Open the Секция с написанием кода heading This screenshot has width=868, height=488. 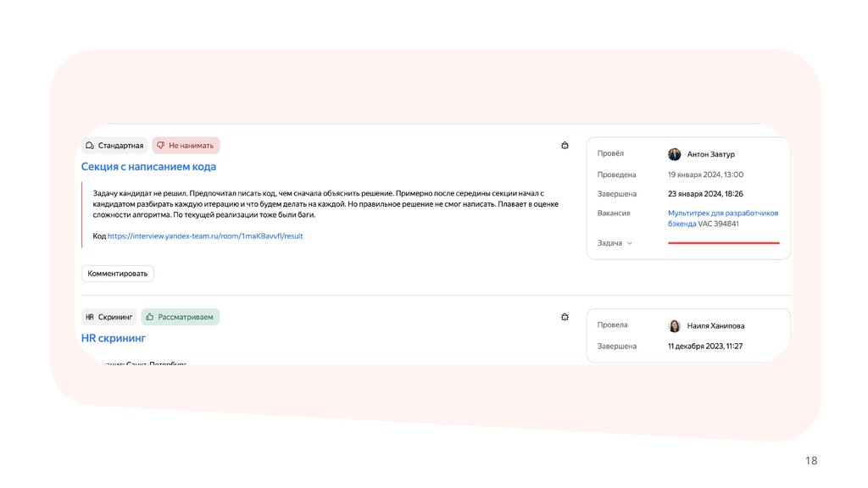148,167
